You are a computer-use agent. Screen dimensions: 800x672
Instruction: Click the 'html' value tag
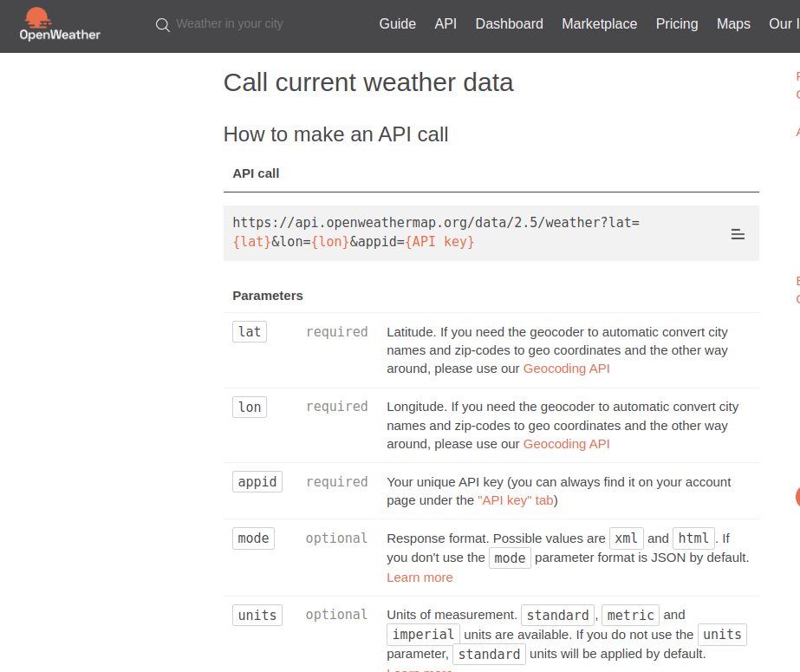coord(693,538)
